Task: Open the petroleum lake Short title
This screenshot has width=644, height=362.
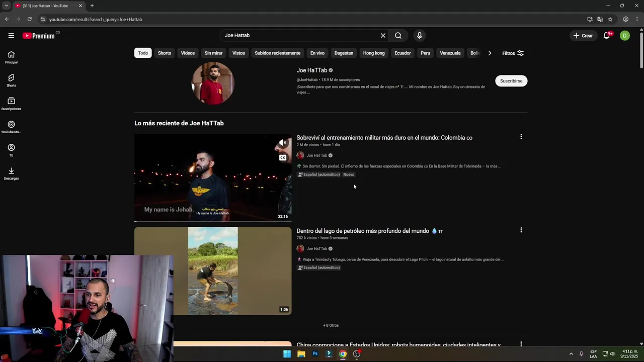Action: (x=370, y=231)
